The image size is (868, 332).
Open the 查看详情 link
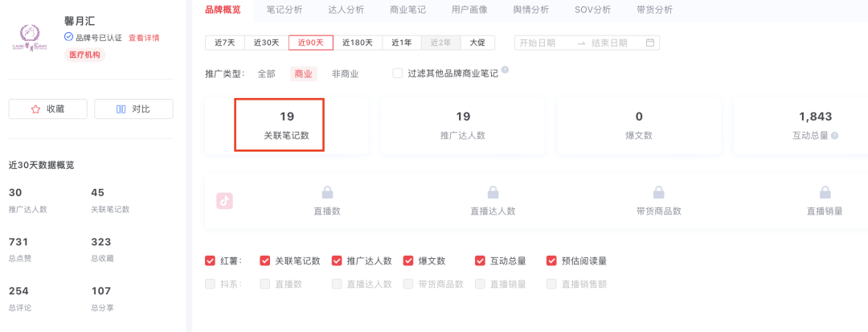click(144, 38)
